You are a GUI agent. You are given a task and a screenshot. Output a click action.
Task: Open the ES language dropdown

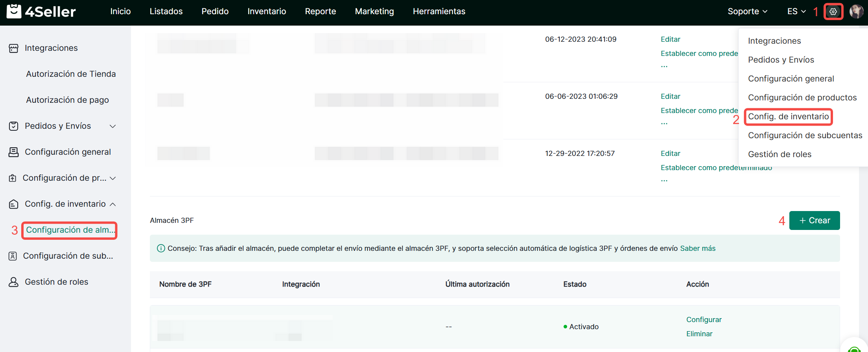coord(796,11)
